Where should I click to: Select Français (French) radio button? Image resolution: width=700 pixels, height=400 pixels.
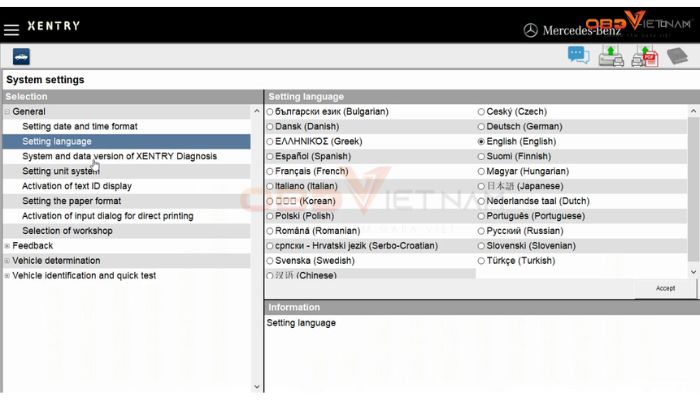[x=270, y=171]
